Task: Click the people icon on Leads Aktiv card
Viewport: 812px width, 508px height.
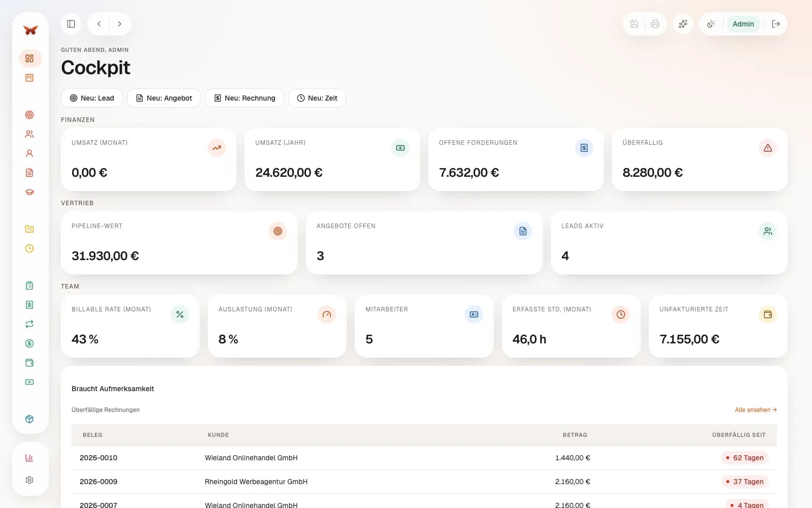Action: pyautogui.click(x=768, y=231)
